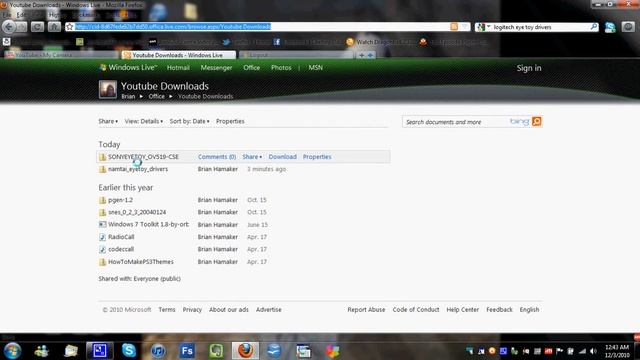Open Messenger in the Windows Live header

[x=216, y=68]
